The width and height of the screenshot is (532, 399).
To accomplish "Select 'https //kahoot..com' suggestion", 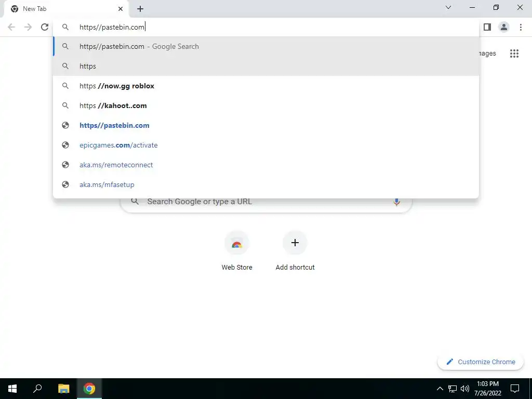I will point(266,105).
